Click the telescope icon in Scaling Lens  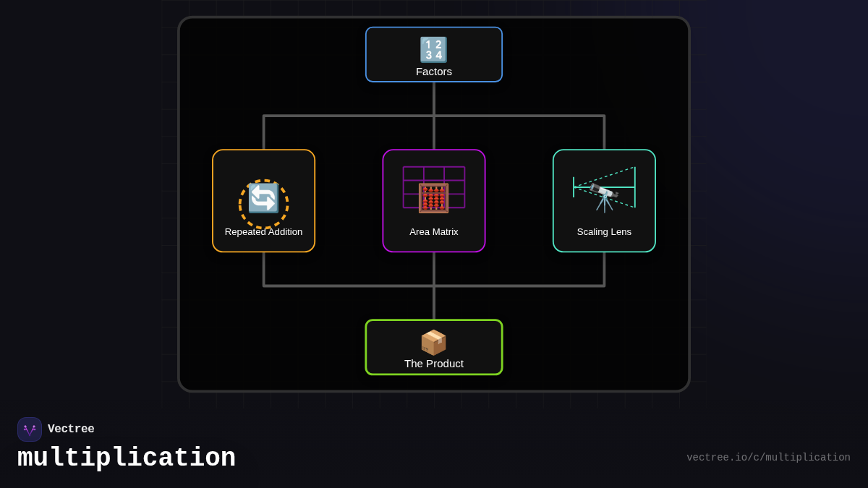pyautogui.click(x=603, y=197)
